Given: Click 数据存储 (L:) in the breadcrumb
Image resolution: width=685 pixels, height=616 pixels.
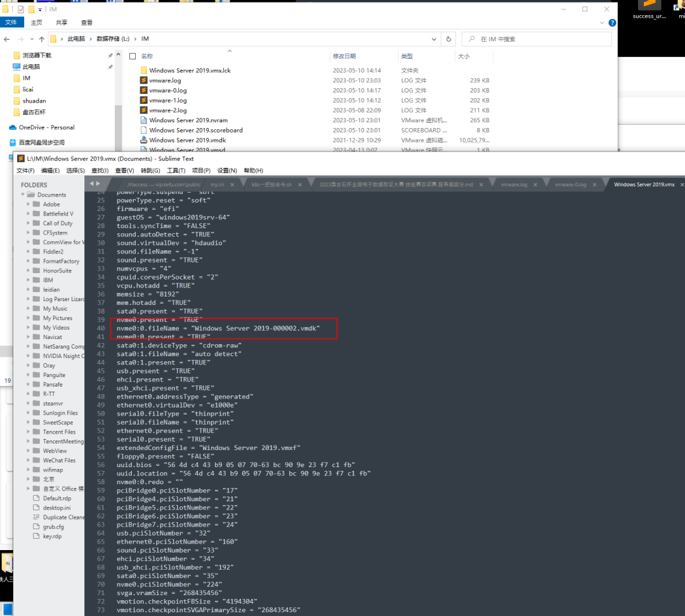Looking at the screenshot, I should (113, 39).
